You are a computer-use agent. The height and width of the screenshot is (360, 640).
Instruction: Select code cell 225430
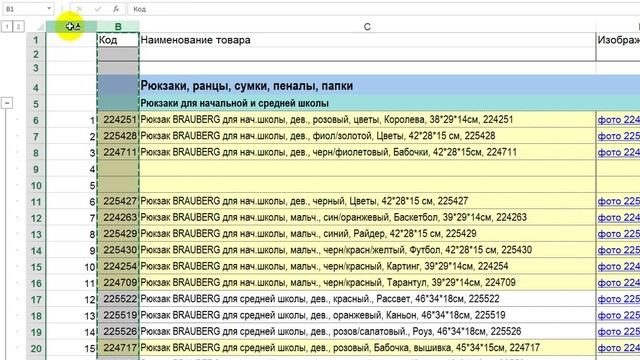(x=118, y=250)
